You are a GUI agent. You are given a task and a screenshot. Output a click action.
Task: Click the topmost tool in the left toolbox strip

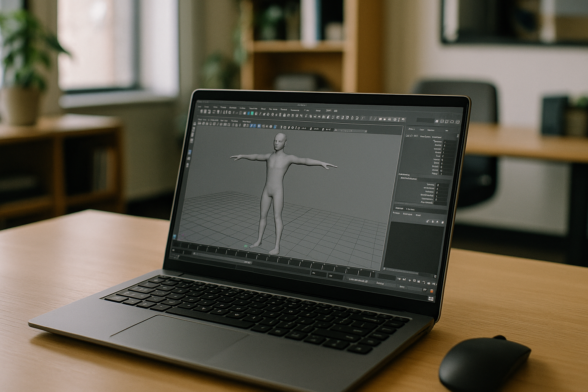point(194,124)
